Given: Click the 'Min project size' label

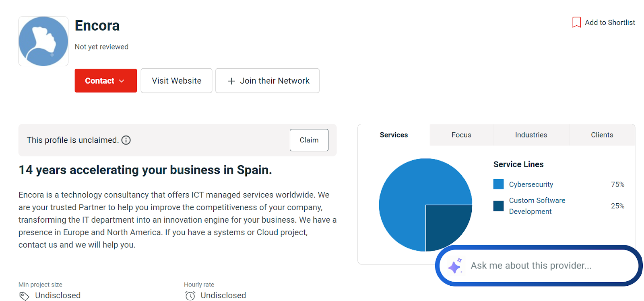Looking at the screenshot, I should (40, 285).
